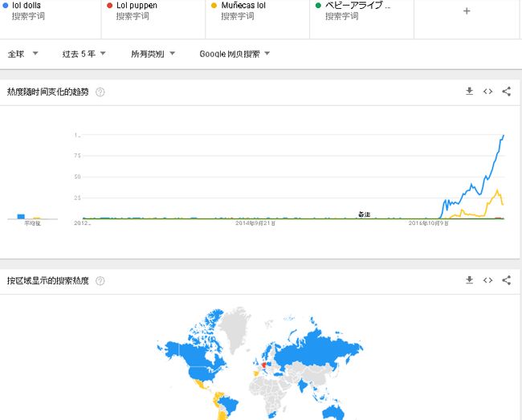
Task: Click Brazil on the region map
Action: pyautogui.click(x=230, y=405)
